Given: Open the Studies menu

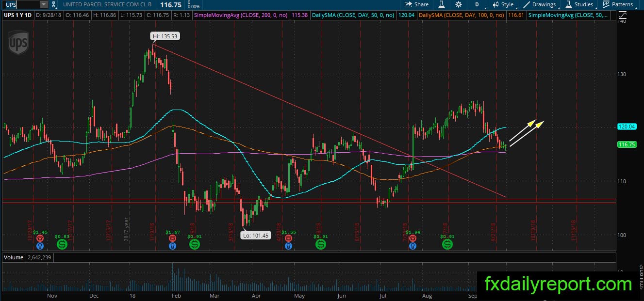Looking at the screenshot, I should point(579,4).
